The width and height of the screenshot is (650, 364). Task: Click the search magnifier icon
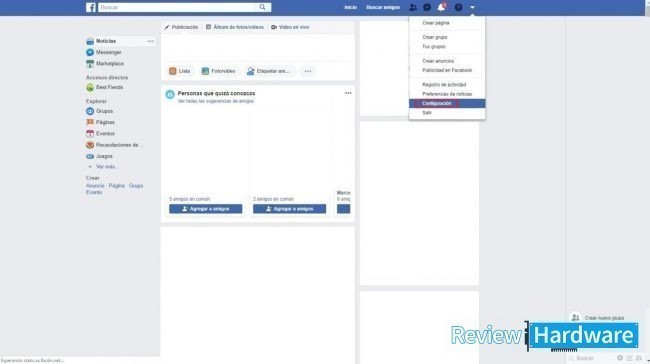tap(262, 7)
